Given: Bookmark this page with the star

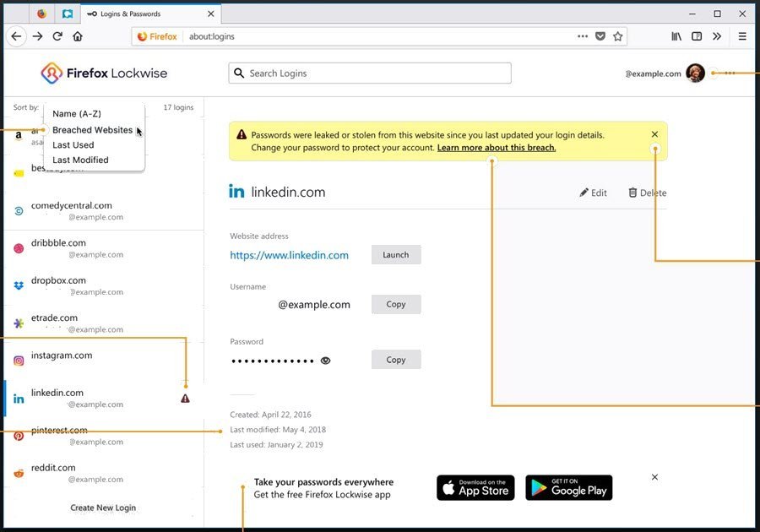Looking at the screenshot, I should (x=617, y=36).
